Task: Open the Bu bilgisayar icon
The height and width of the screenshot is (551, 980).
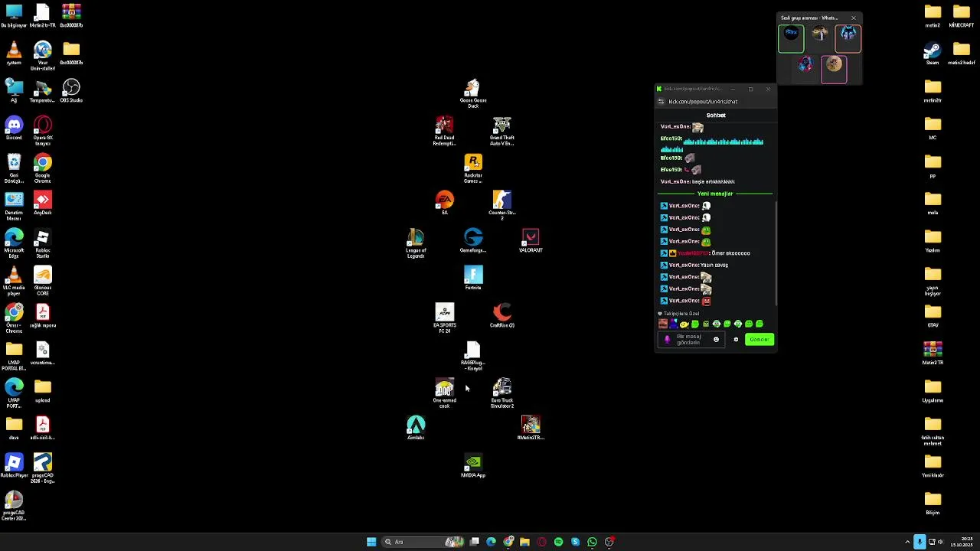Action: click(x=14, y=15)
